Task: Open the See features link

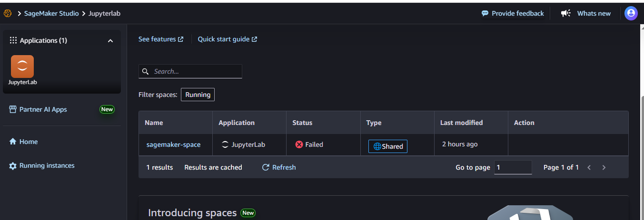Action: 161,39
